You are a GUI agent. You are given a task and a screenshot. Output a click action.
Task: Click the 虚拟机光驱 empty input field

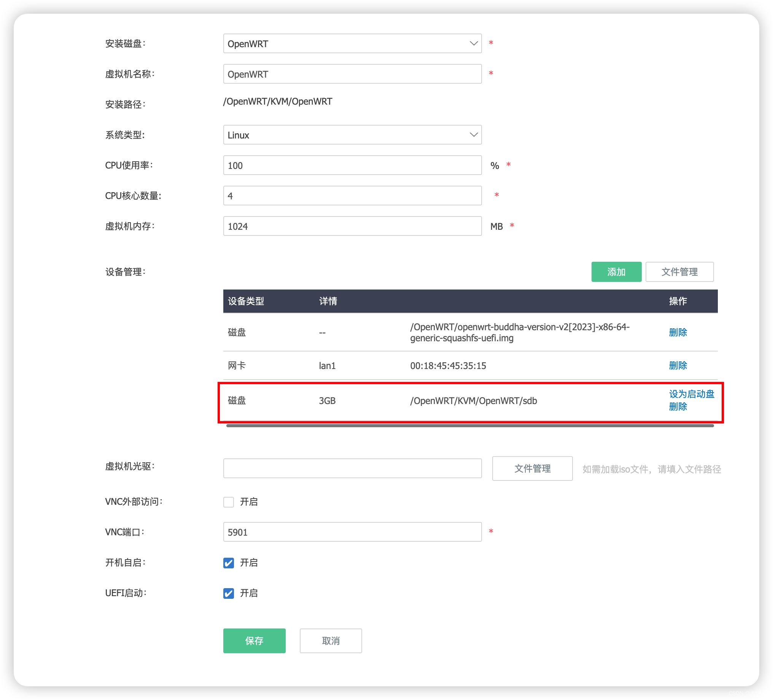(x=352, y=468)
